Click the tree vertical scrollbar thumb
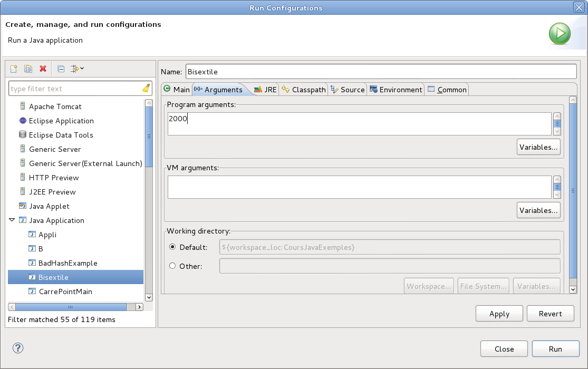 pos(149,137)
